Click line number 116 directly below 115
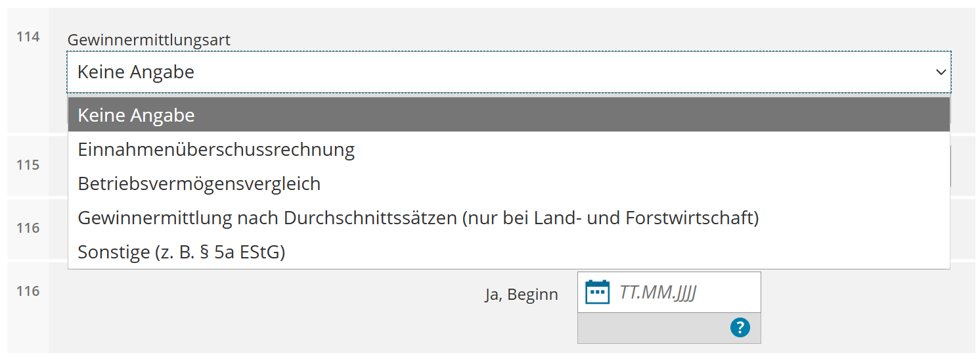The height and width of the screenshot is (359, 980). (28, 228)
